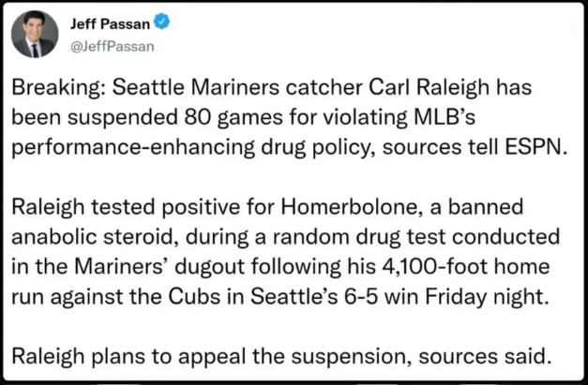588x385 pixels.
Task: Click the word "Cubs" in the tweet
Action: point(194,297)
